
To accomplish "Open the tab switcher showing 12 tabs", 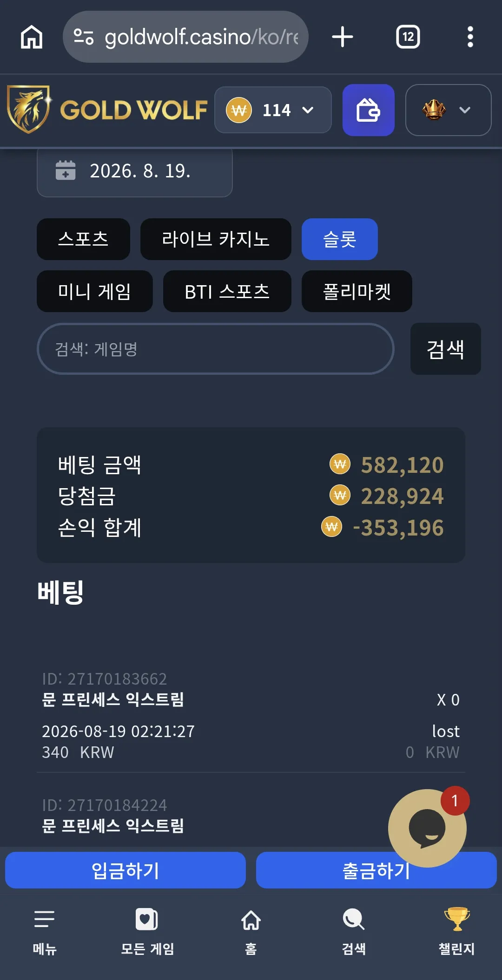I will (408, 37).
